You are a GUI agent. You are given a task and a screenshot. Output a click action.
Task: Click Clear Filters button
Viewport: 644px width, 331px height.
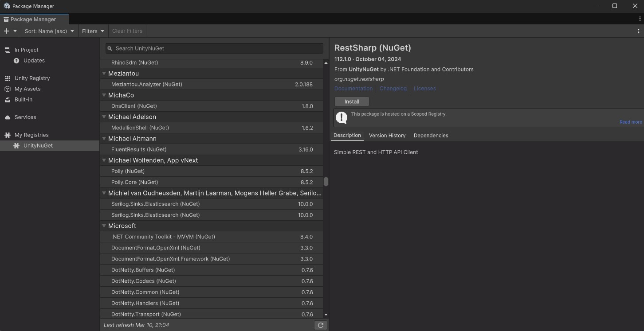coord(127,31)
